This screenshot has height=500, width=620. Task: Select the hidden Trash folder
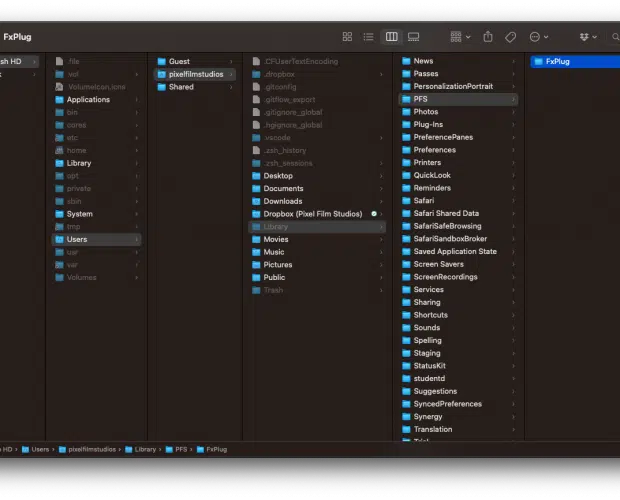pyautogui.click(x=318, y=290)
